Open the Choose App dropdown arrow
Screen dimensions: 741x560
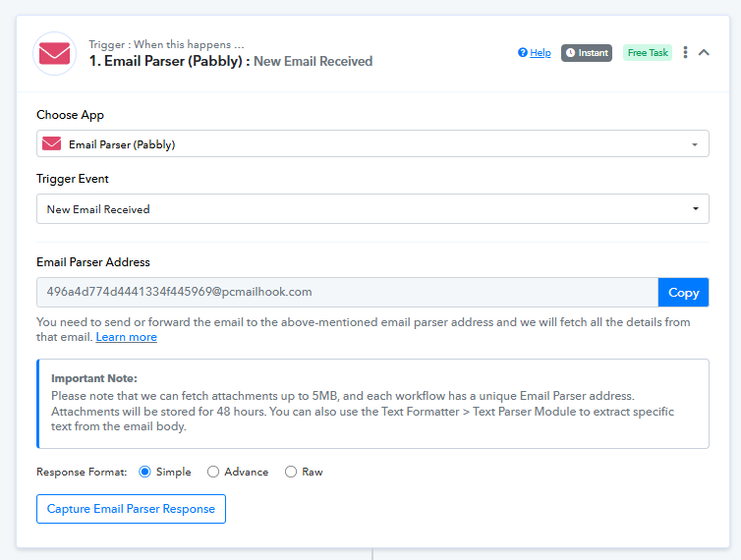tap(694, 144)
